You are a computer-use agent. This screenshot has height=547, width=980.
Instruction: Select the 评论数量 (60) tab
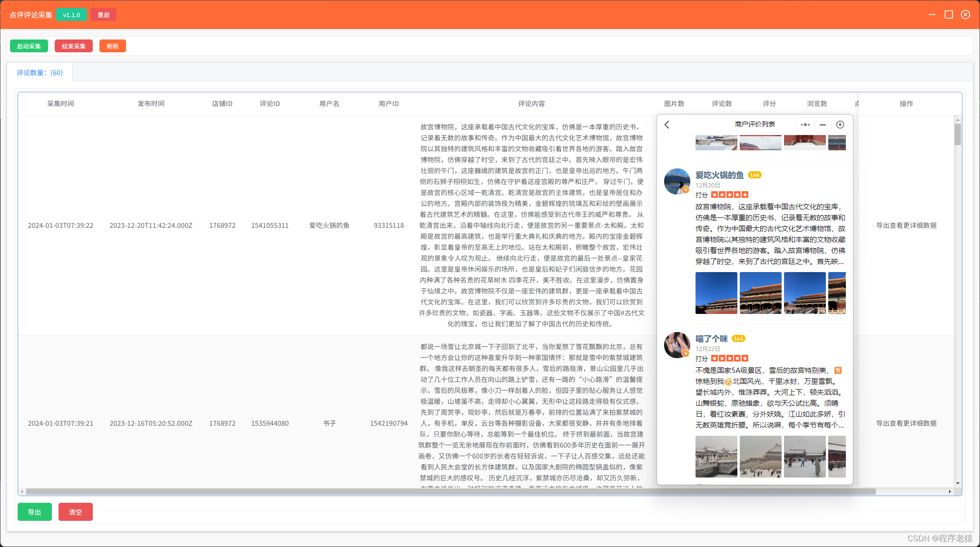pos(40,73)
